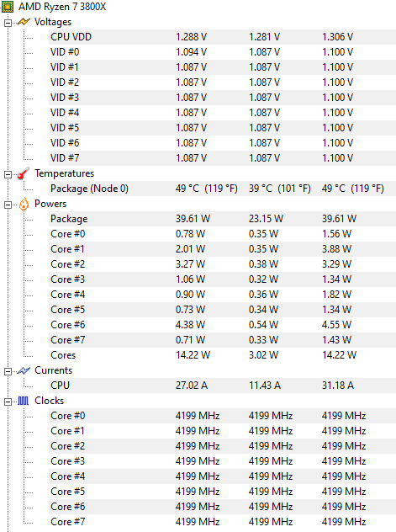Click the 39 °C (101 °F) minimum temperature

pos(280,189)
